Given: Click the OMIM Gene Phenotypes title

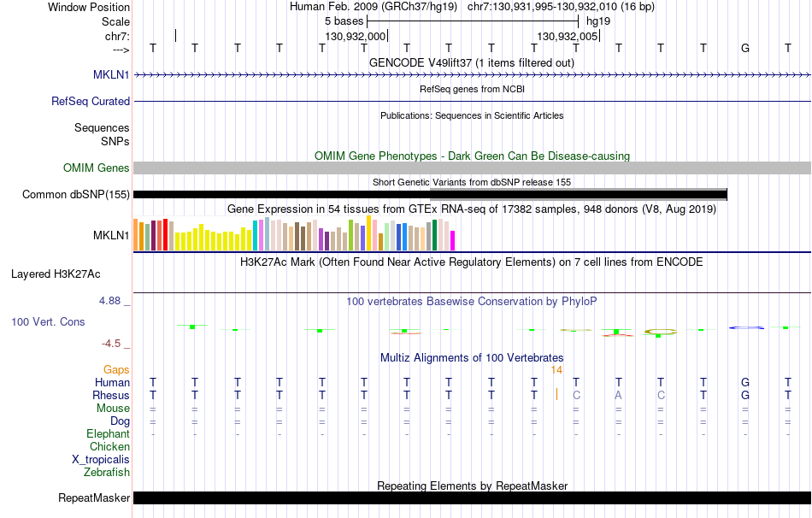Looking at the screenshot, I should [472, 156].
